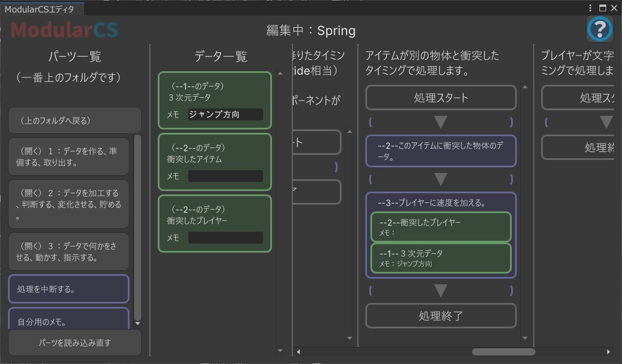This screenshot has height=364, width=622.
Task: Open folder 3: データで何かをさせる
Action: coord(68,251)
